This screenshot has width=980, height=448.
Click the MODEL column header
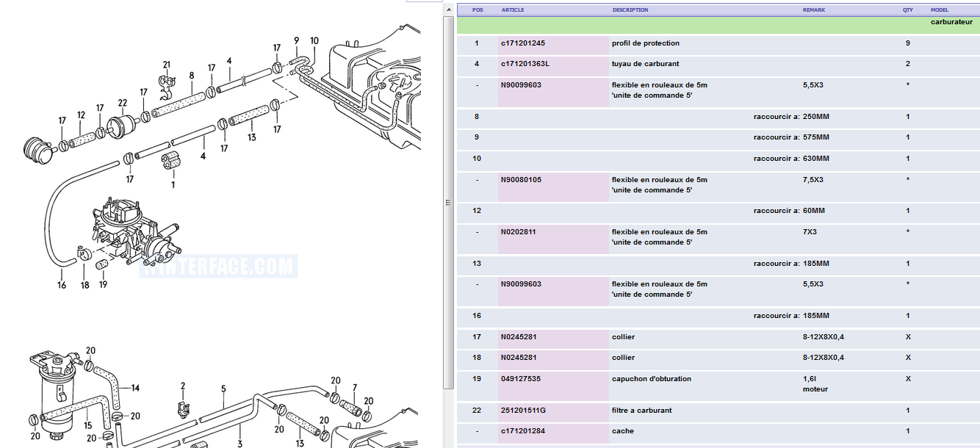click(x=940, y=10)
